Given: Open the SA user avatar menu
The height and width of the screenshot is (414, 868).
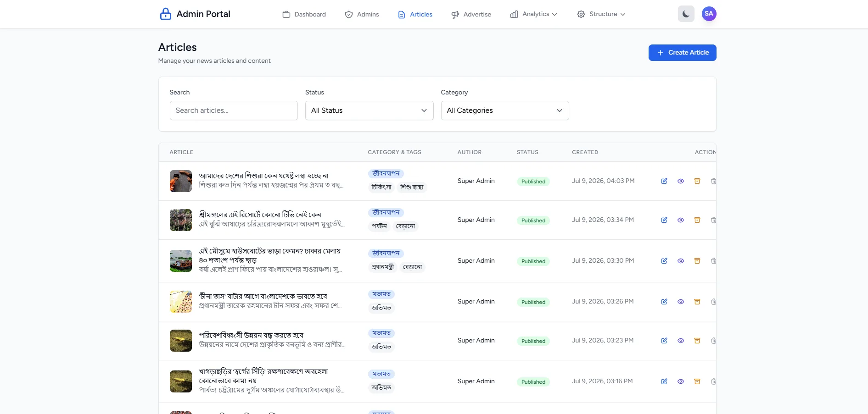Looking at the screenshot, I should (x=709, y=14).
